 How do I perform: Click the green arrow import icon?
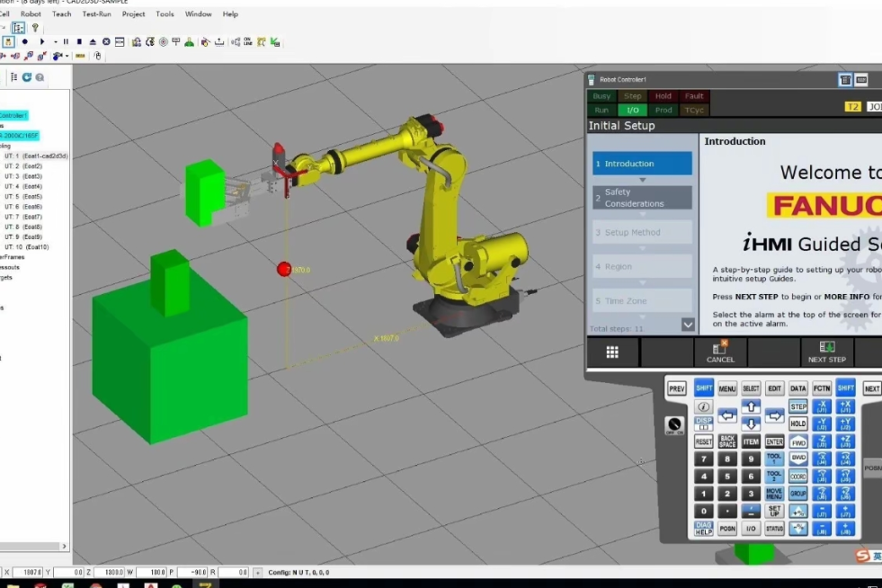click(275, 41)
